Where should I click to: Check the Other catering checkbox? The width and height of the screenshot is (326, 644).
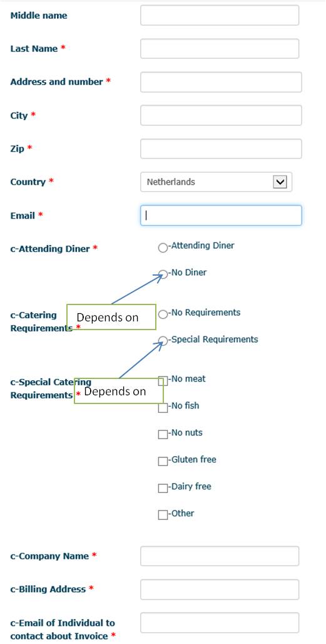pos(163,515)
